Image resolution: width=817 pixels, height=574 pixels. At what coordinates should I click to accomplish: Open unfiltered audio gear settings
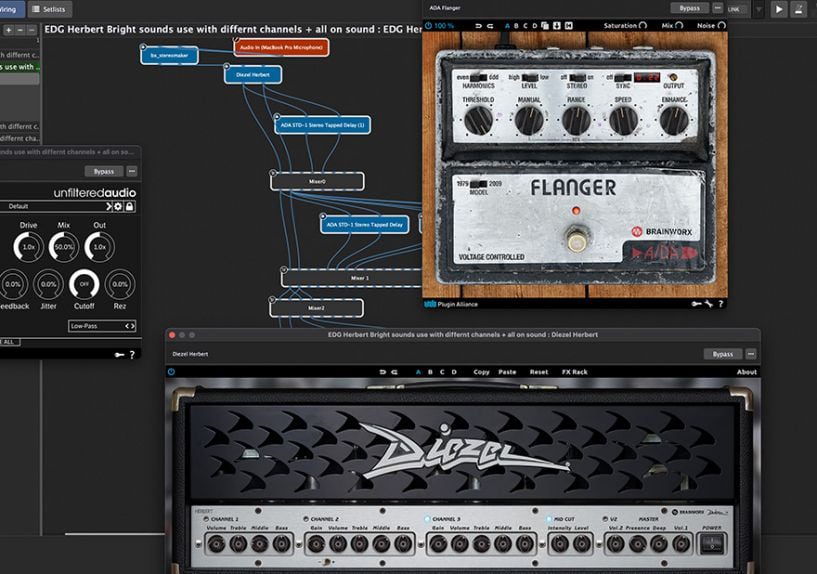point(118,206)
